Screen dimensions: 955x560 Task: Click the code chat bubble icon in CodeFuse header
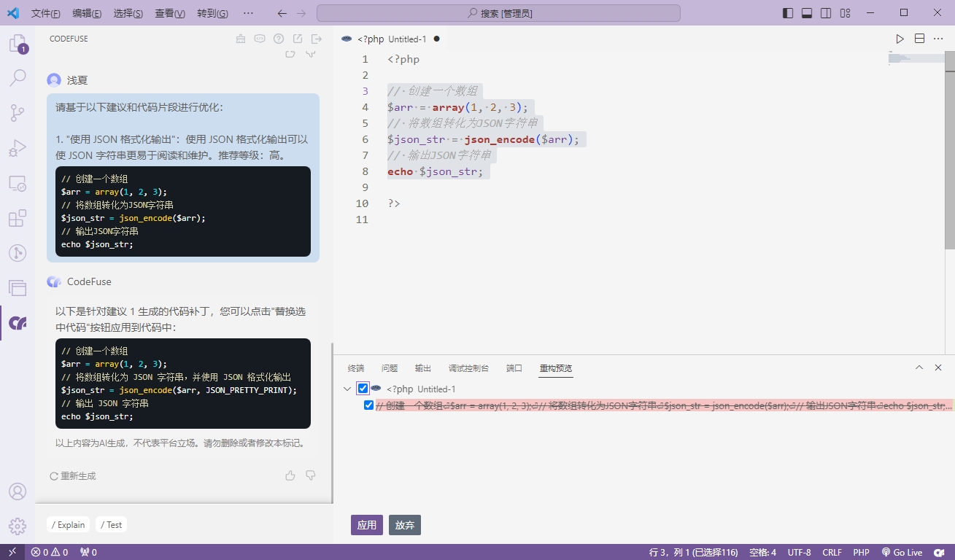260,39
